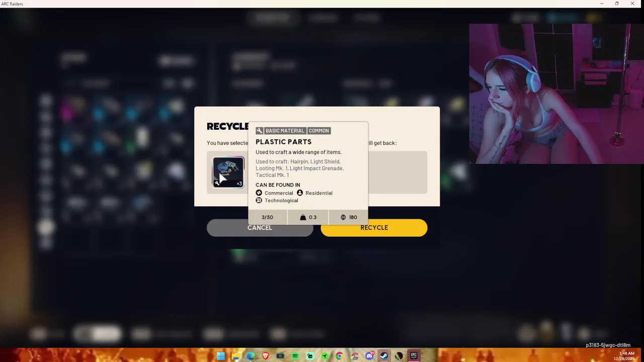
Task: Click the coin value icon next to 180
Action: pos(343,217)
